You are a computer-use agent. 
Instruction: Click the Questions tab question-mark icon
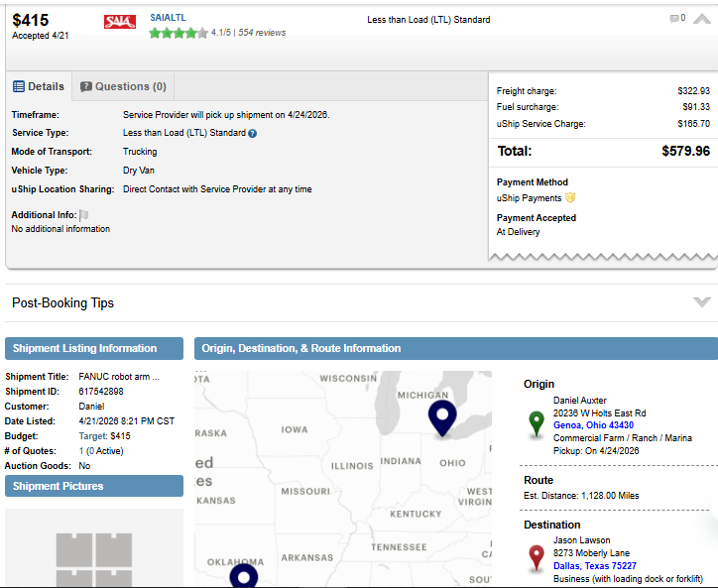[85, 86]
